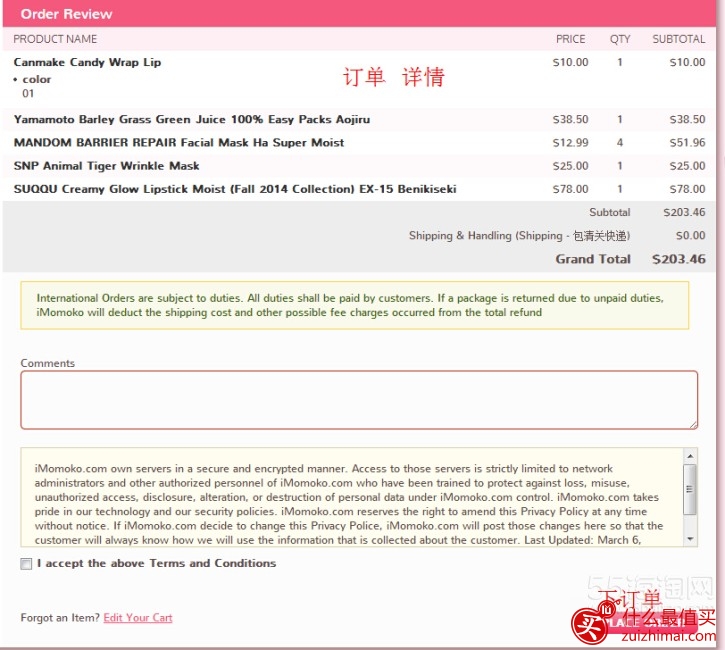Click the Order Review section heading
Viewport: 725px width, 650px height.
point(66,14)
